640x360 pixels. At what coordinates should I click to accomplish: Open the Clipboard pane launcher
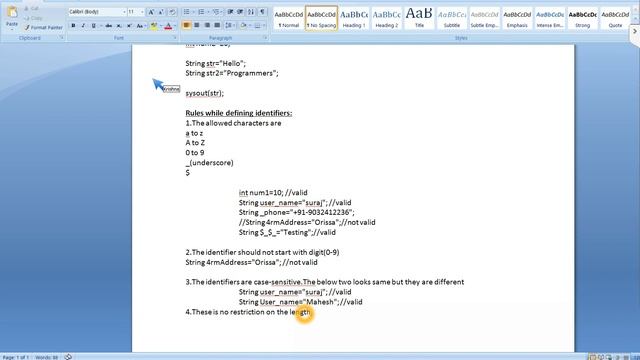(x=62, y=38)
